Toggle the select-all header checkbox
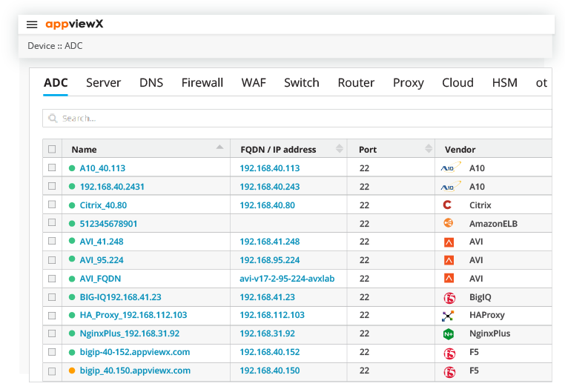 pyautogui.click(x=52, y=149)
